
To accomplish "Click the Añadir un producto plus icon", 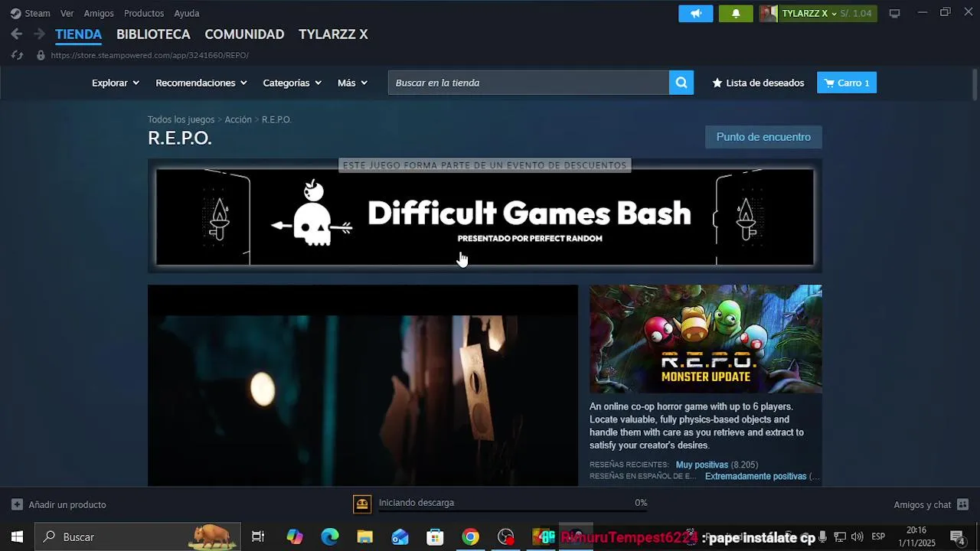I will click(17, 504).
